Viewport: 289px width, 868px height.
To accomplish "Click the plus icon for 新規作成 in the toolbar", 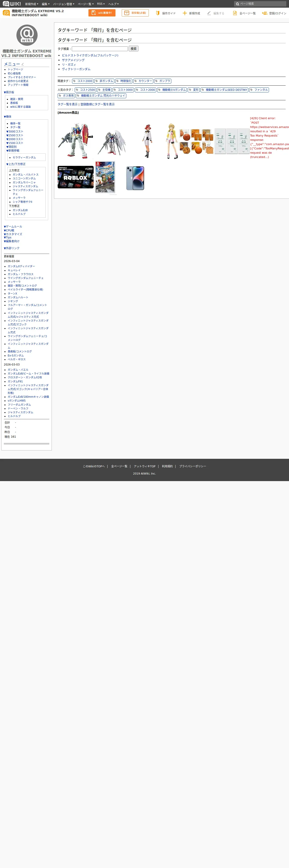I will (x=184, y=13).
